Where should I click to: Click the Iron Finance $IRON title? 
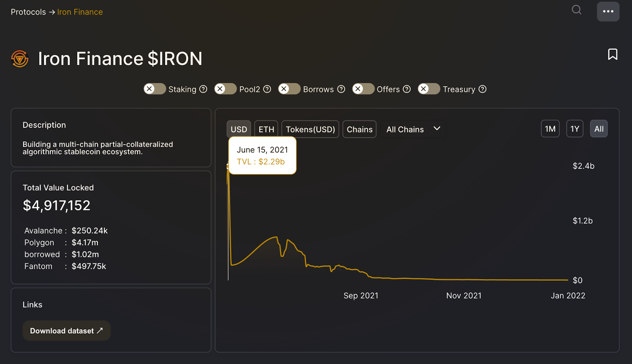(x=120, y=58)
